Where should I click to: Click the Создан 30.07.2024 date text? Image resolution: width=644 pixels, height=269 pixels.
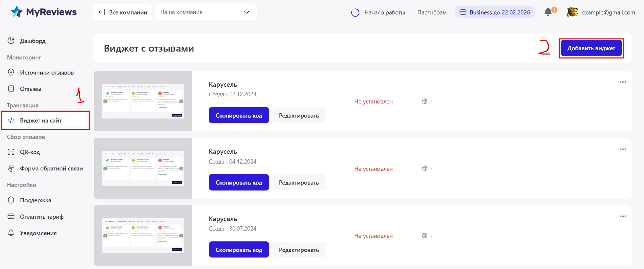point(233,229)
